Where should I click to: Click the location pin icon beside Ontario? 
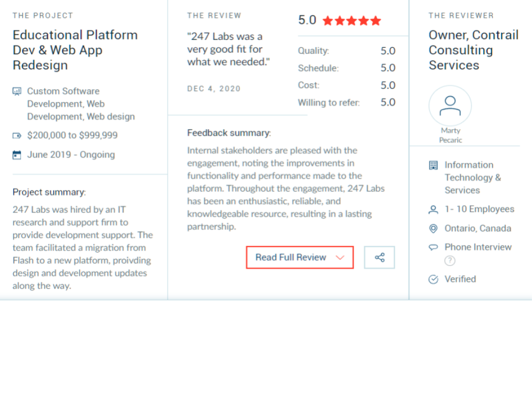point(433,229)
